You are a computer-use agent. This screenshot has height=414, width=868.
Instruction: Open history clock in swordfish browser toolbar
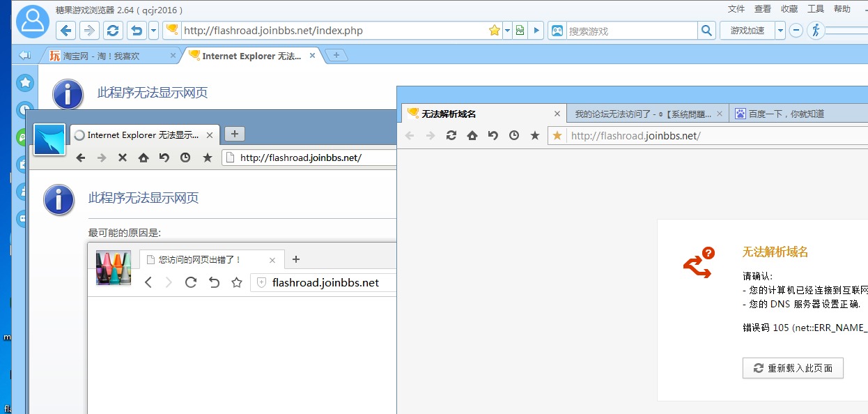(185, 158)
